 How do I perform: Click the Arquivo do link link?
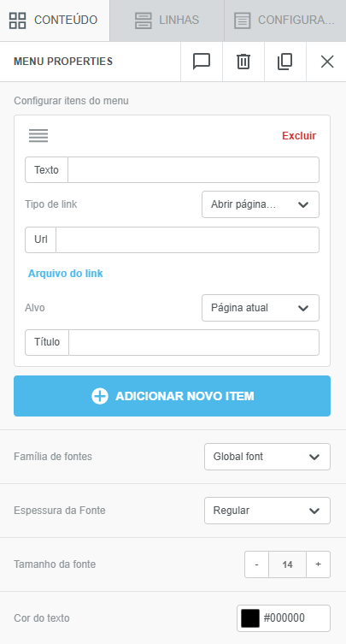(65, 274)
